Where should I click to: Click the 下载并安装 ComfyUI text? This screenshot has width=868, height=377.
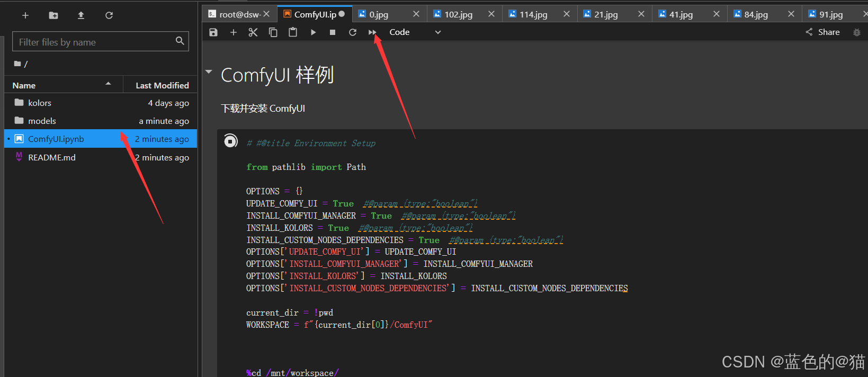[263, 109]
